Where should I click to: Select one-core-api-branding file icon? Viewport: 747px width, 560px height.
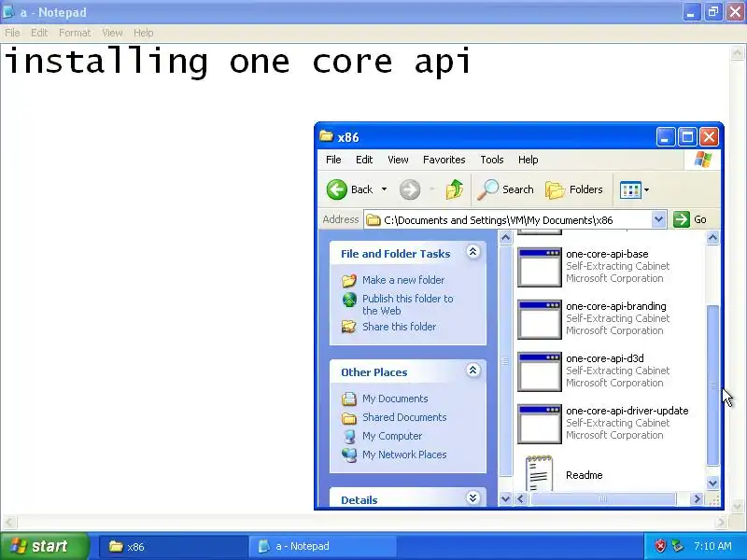[540, 319]
